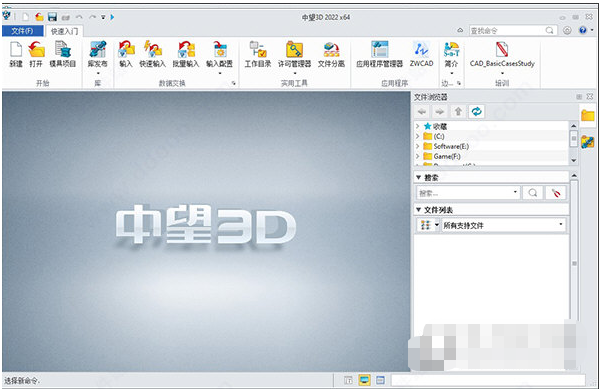Click the 查找命令 command search field
Screen dimensions: 601x391
(x=513, y=30)
